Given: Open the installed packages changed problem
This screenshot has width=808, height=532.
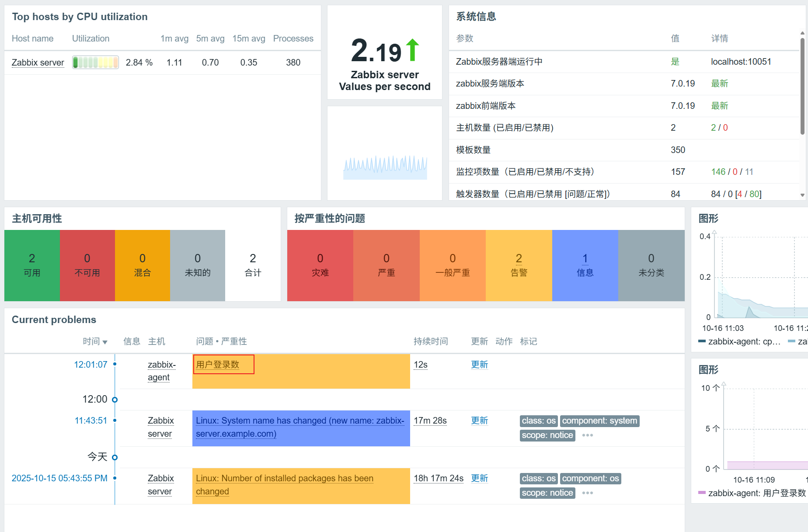Looking at the screenshot, I should point(285,485).
